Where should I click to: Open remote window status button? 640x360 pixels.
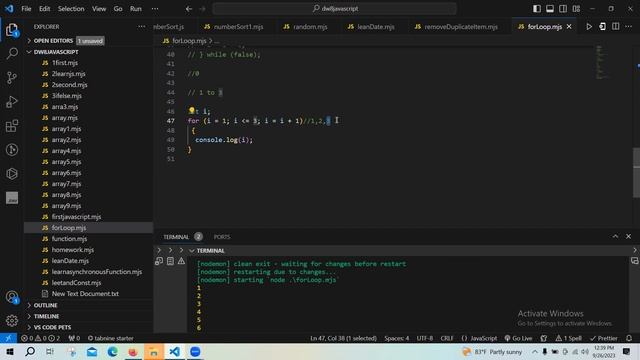[8, 338]
